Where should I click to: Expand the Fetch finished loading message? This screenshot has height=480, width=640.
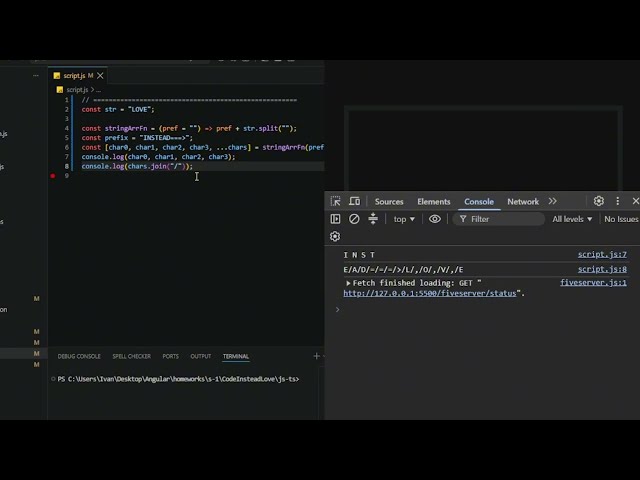pyautogui.click(x=348, y=283)
